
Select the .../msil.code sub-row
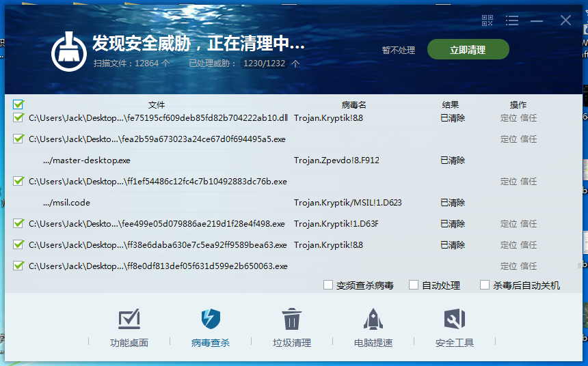click(66, 203)
